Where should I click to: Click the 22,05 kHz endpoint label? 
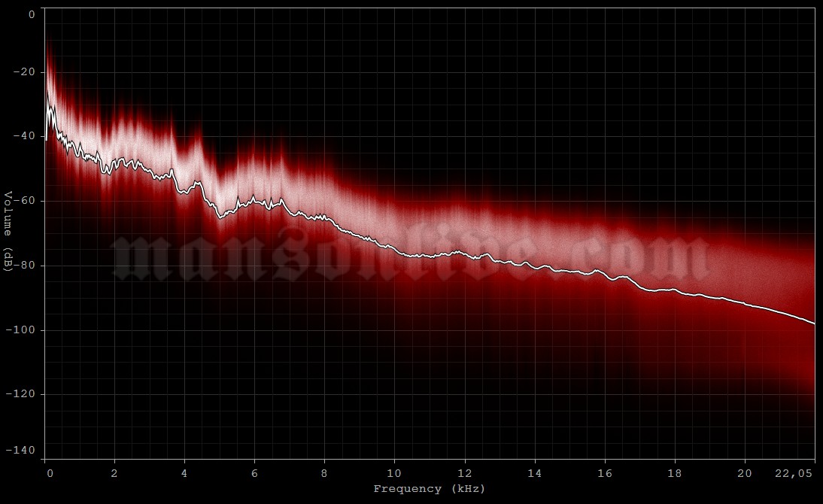click(794, 472)
